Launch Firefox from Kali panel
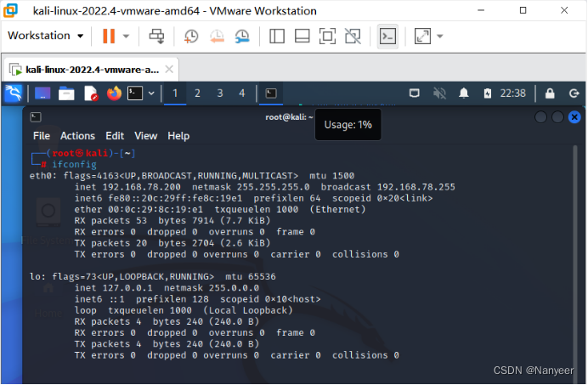588x385 pixels. [x=114, y=93]
